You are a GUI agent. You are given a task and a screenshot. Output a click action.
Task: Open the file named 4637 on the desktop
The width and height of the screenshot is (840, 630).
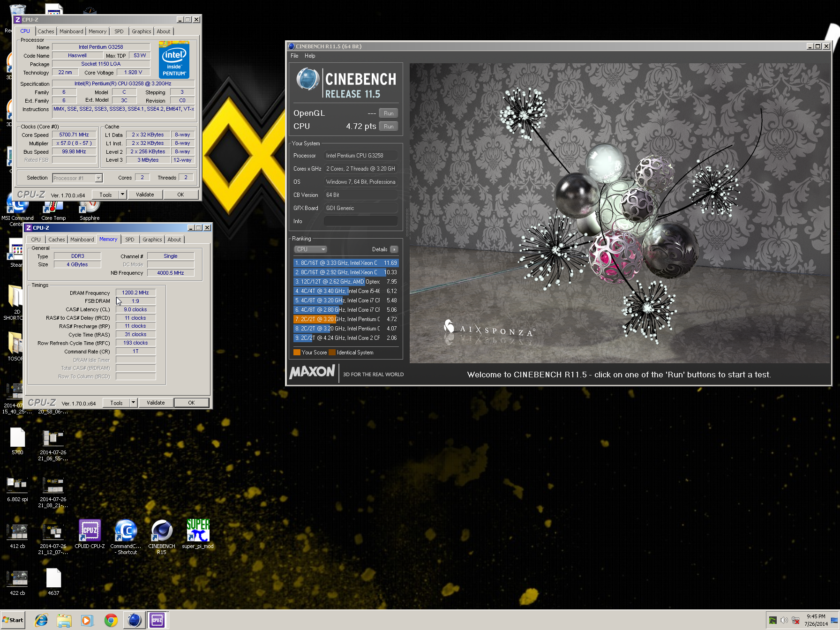(53, 581)
